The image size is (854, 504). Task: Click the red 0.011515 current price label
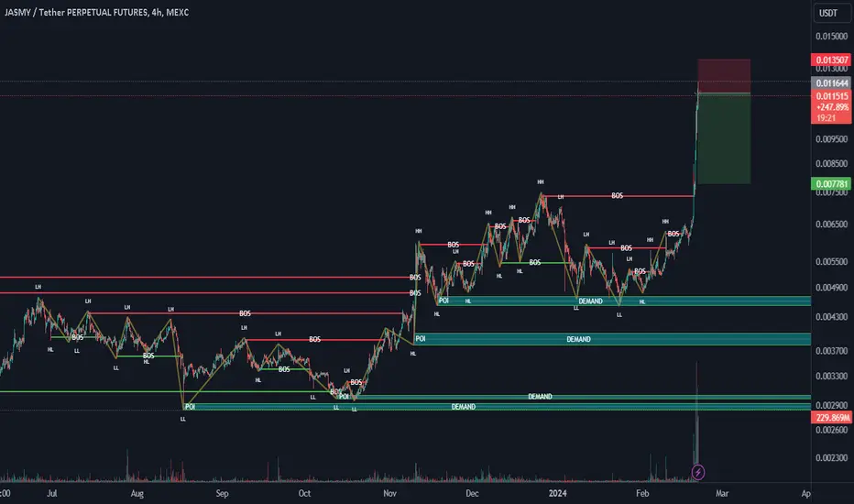[x=831, y=96]
